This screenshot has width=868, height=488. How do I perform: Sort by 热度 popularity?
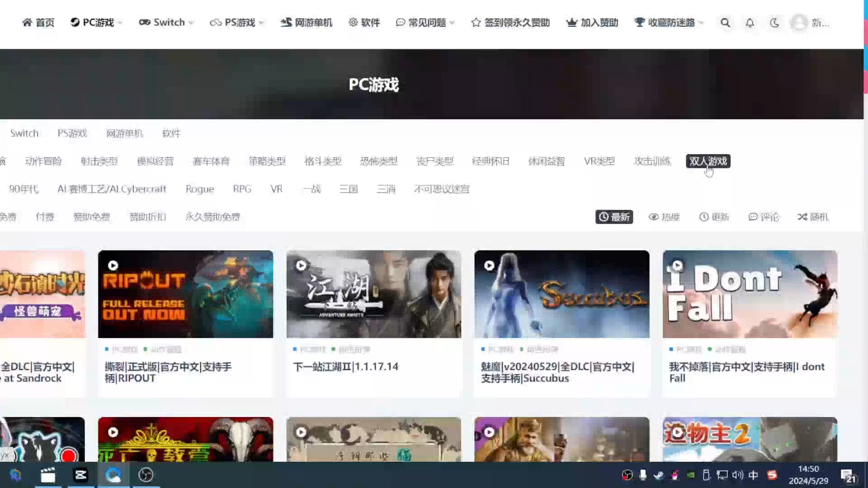coord(664,217)
